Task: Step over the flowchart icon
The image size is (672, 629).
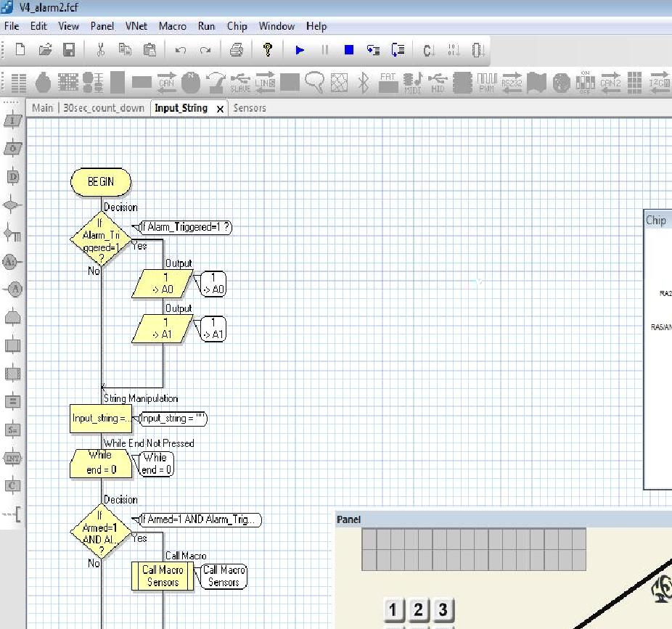Action: point(398,50)
